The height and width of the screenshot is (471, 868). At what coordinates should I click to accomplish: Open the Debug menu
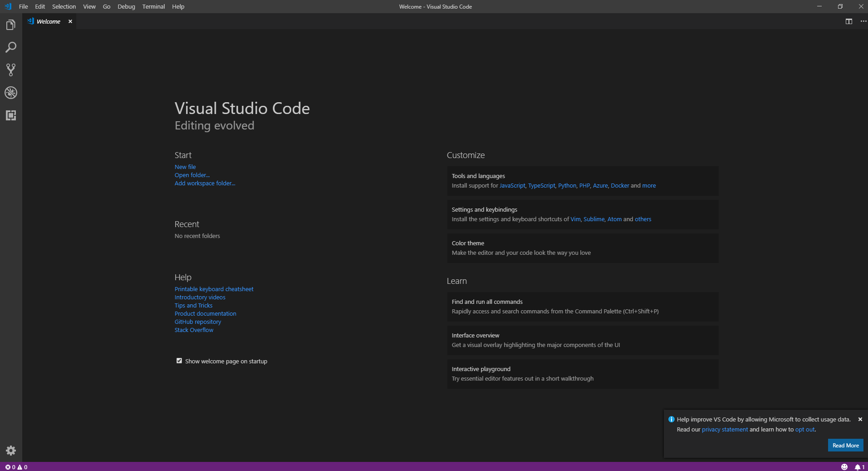126,6
